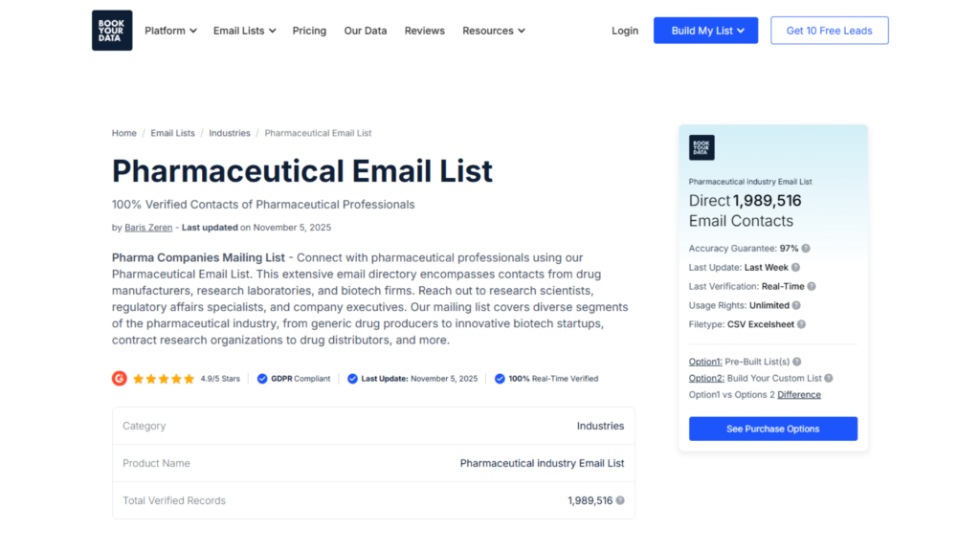980x551 pixels.
Task: Click the help icon beside CSV Excelsheet
Action: click(x=801, y=324)
